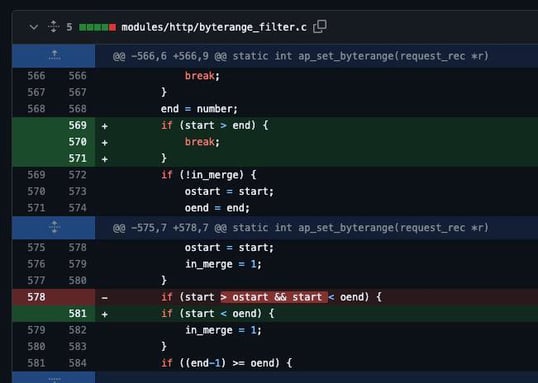Select added line number 569

tap(77, 125)
